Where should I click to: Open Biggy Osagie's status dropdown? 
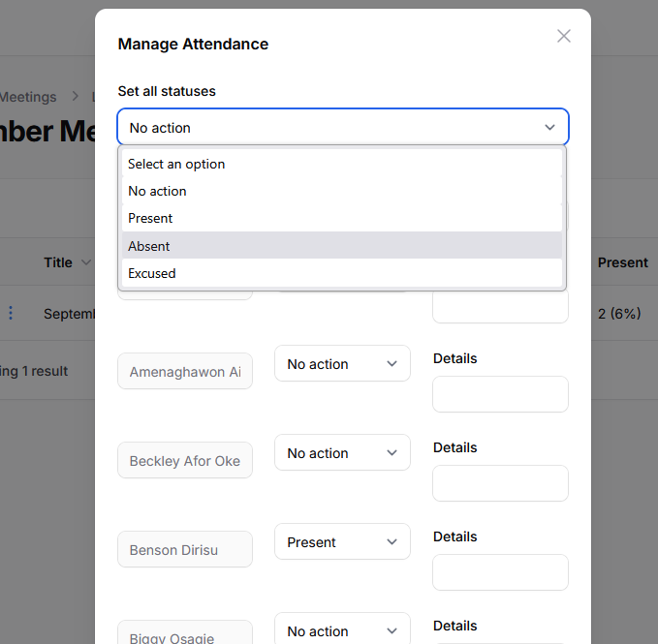coord(342,630)
